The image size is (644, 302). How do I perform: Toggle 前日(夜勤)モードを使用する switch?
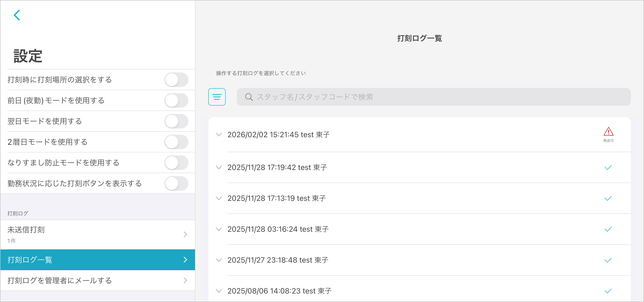click(176, 100)
